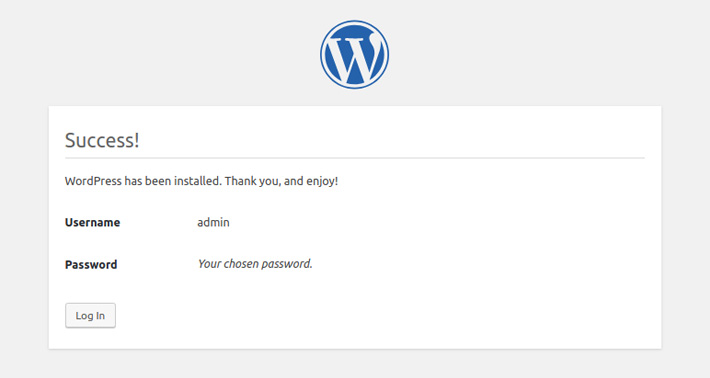Click the Password label

(x=91, y=264)
